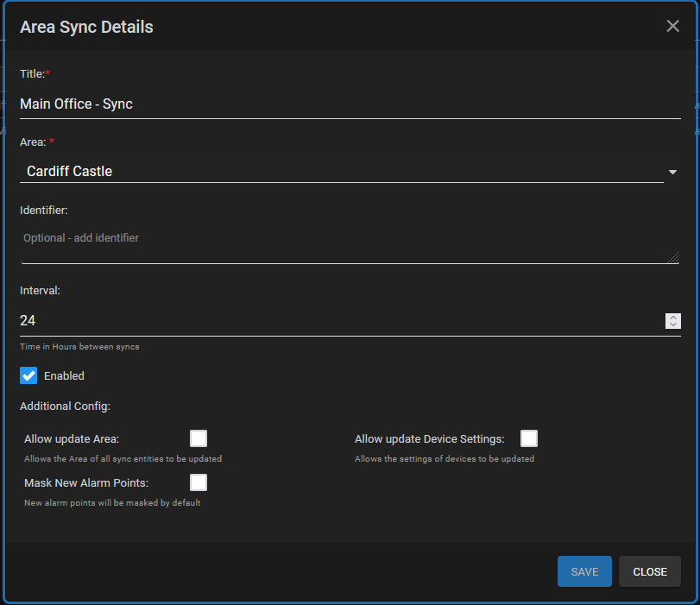Click the 'Enabled' label text
Screen dimensions: 700x605
click(x=64, y=376)
